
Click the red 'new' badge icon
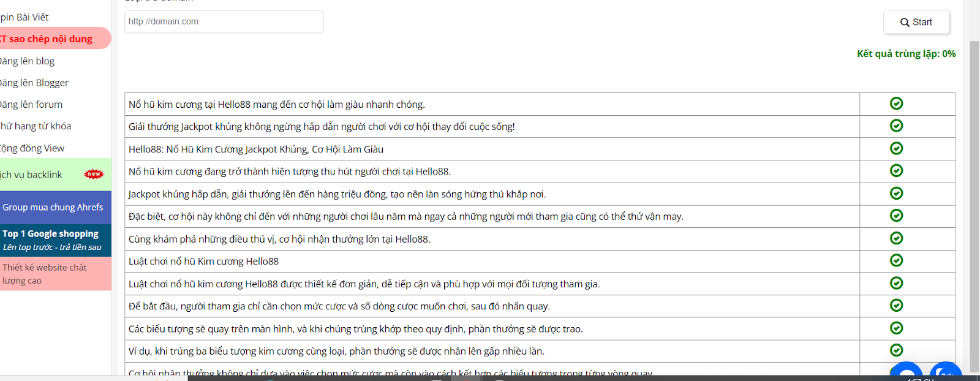click(x=94, y=174)
